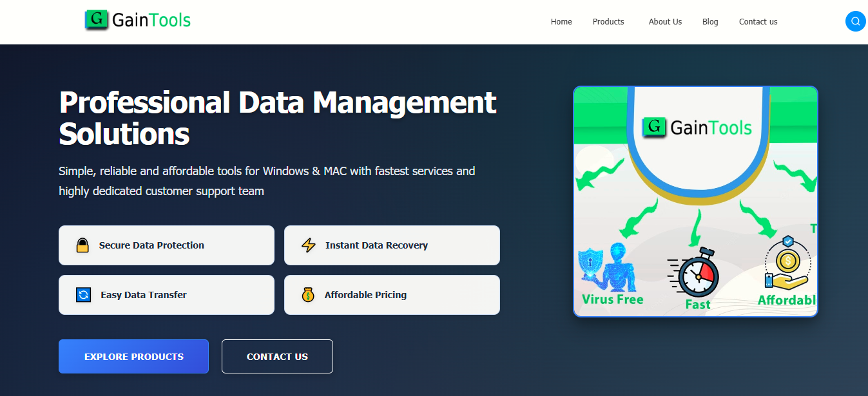Open the About Us page
The width and height of the screenshot is (868, 396).
[x=665, y=22]
